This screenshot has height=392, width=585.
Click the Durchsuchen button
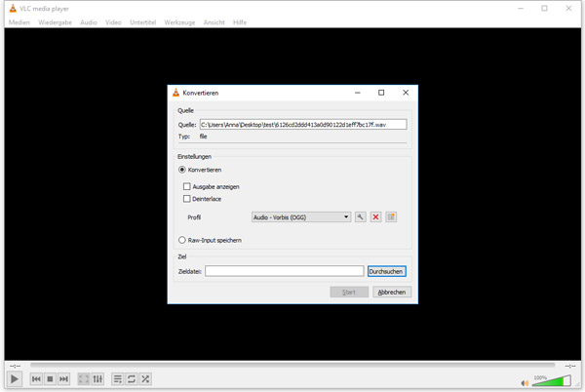[x=387, y=272]
